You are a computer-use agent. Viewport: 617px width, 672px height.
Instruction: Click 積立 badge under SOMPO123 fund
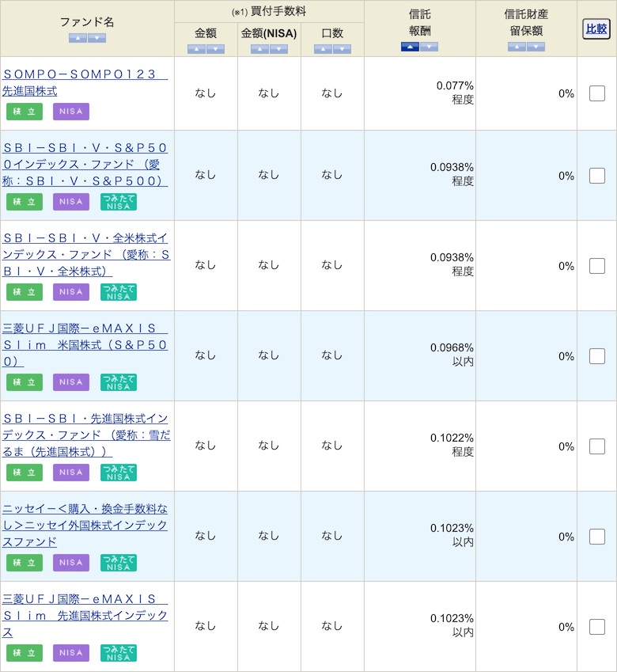(25, 112)
